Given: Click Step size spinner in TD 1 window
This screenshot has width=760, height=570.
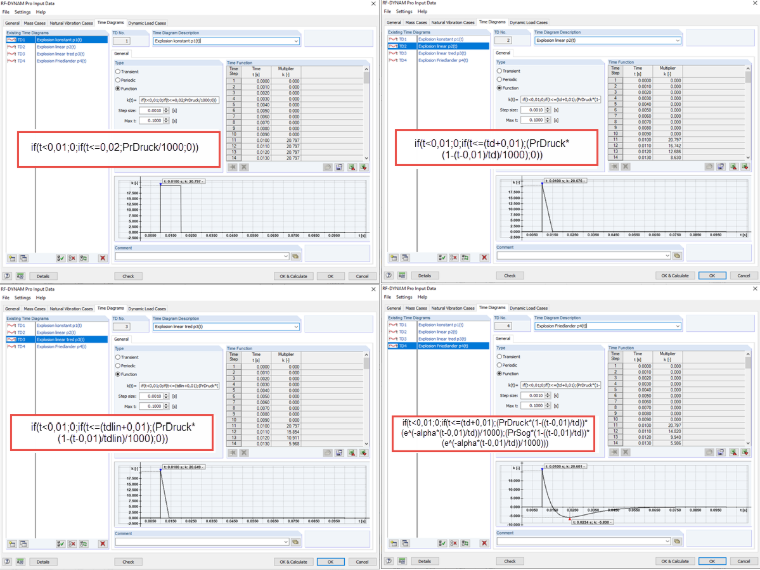Looking at the screenshot, I should pos(167,111).
